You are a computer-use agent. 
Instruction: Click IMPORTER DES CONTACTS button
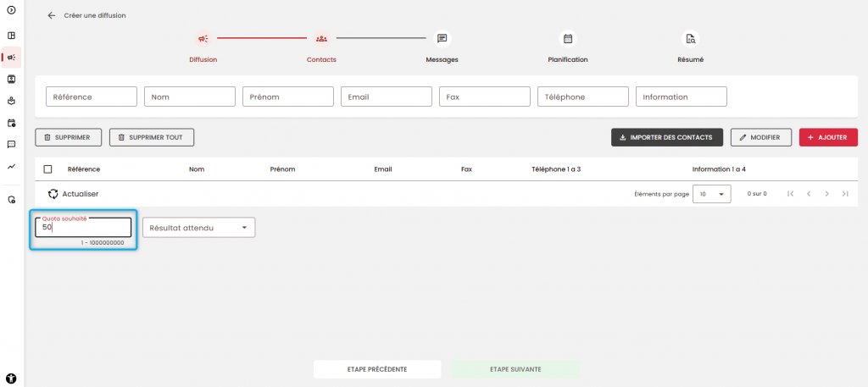pyautogui.click(x=667, y=137)
